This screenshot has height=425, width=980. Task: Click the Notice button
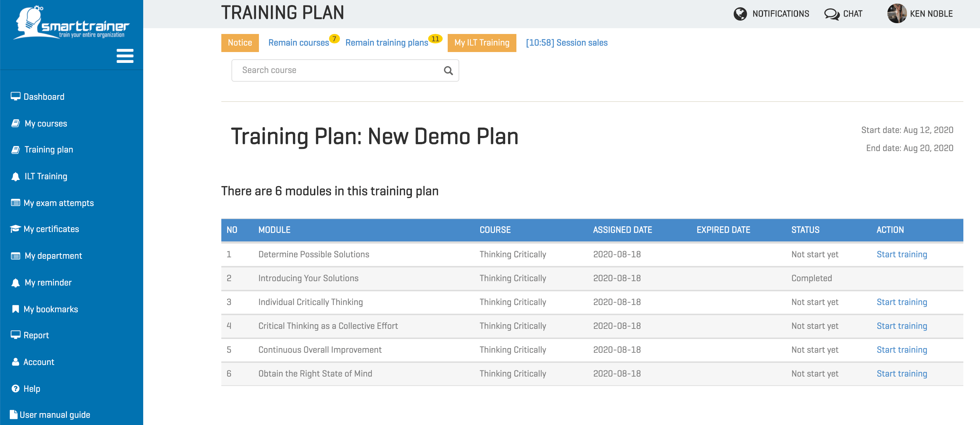[240, 43]
